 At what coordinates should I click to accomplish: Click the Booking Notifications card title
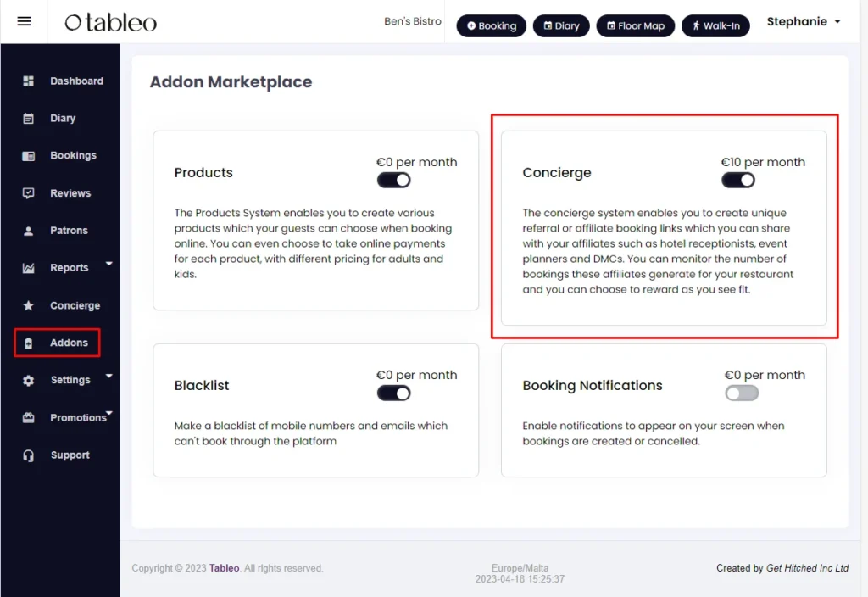click(593, 386)
